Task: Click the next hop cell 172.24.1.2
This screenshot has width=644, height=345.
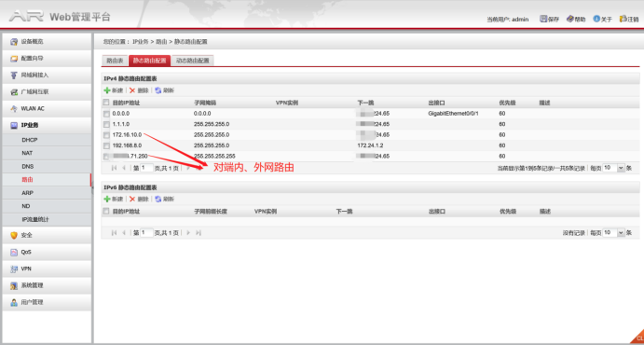Action: 371,145
